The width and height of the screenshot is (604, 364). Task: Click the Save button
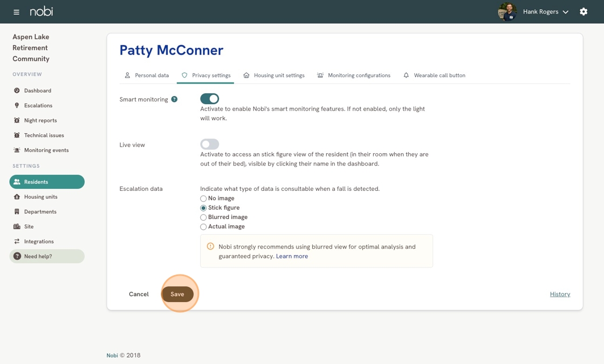click(177, 294)
